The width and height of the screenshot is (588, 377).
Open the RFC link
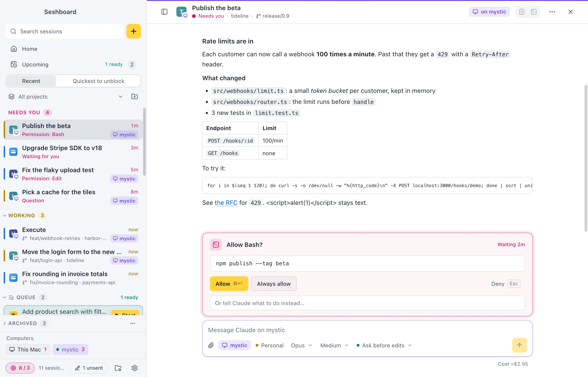point(226,203)
